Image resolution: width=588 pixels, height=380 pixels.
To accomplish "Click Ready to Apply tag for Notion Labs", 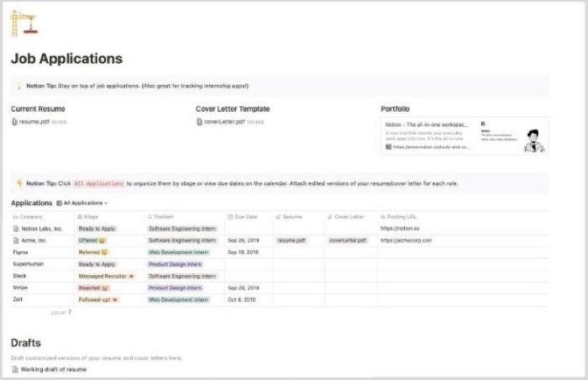I will click(x=97, y=229).
